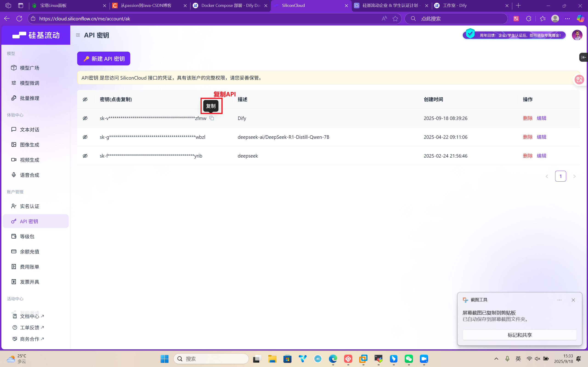Viewport: 588px width, 367px height.
Task: Open 模型微调 from the sidebar
Action: [x=29, y=83]
